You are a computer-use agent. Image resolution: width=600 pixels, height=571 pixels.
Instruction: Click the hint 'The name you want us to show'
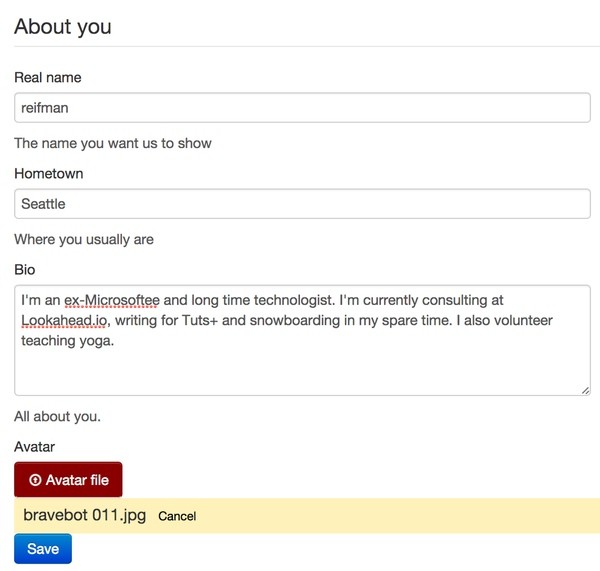pyautogui.click(x=113, y=143)
